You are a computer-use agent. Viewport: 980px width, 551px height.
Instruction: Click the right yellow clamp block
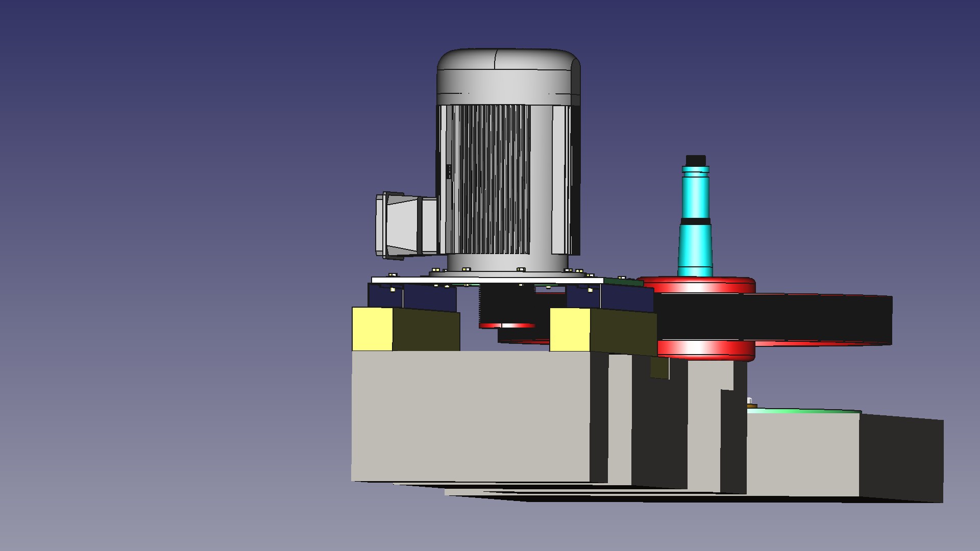[x=569, y=329]
